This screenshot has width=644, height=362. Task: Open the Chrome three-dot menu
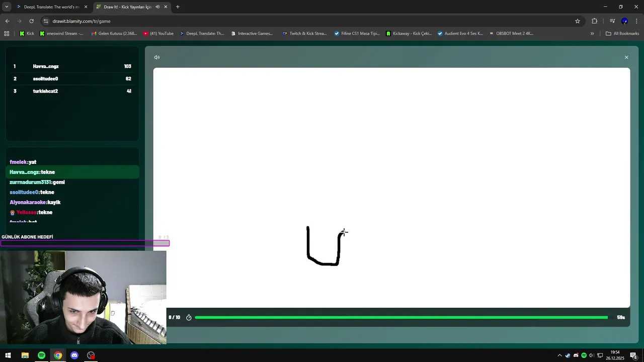coord(637,21)
